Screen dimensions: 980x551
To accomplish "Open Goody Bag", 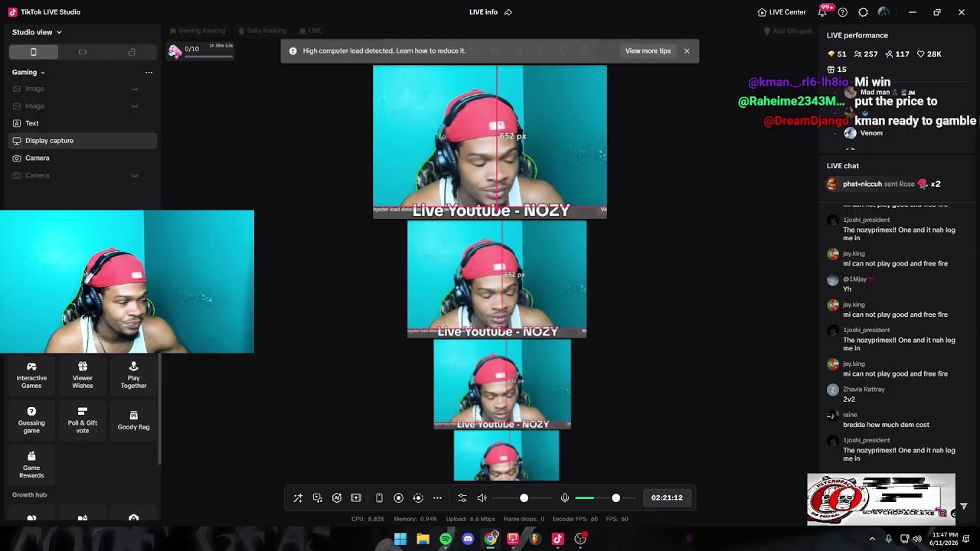I will pos(133,420).
